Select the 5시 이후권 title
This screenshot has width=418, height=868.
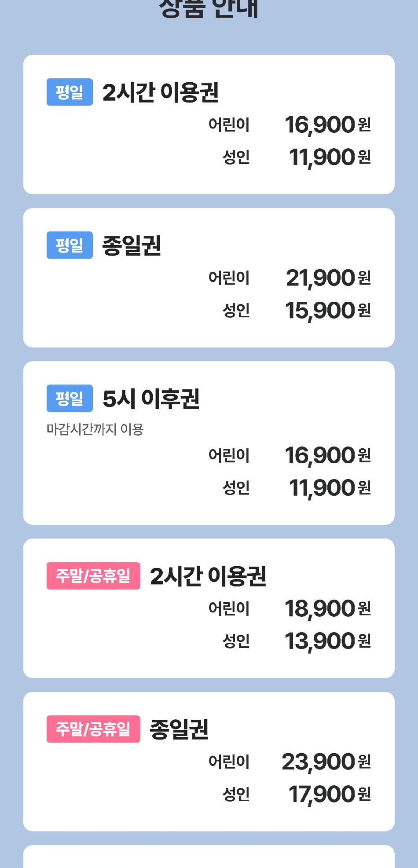click(151, 399)
